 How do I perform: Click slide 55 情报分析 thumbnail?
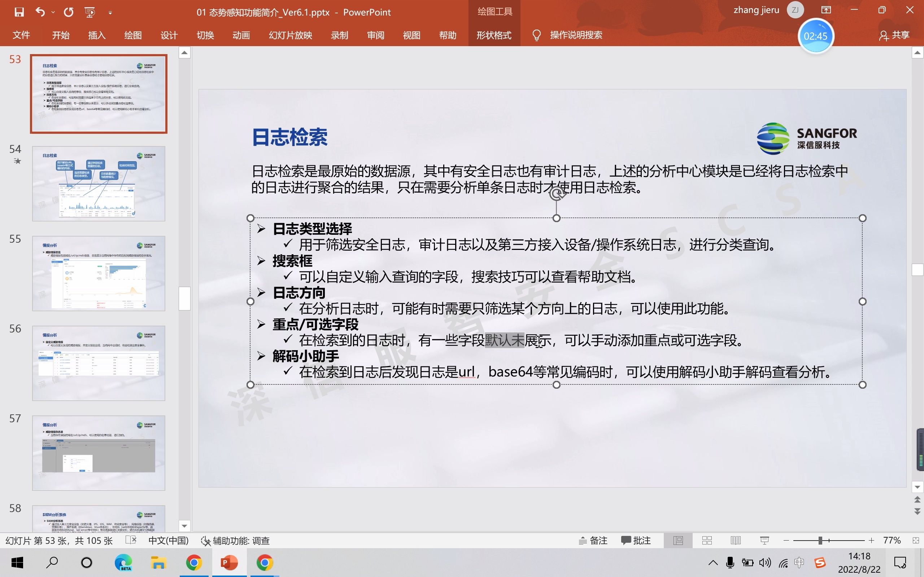coord(98,273)
